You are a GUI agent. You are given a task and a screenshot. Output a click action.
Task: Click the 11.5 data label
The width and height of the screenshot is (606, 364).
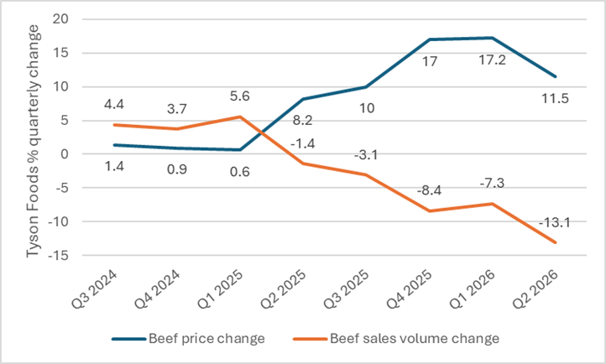point(555,99)
